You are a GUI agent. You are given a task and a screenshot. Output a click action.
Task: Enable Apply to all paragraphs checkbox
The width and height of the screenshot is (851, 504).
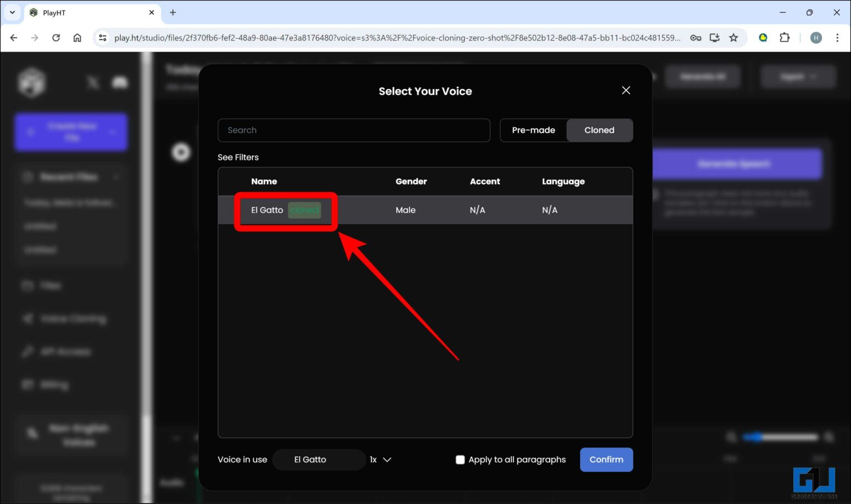(x=460, y=460)
